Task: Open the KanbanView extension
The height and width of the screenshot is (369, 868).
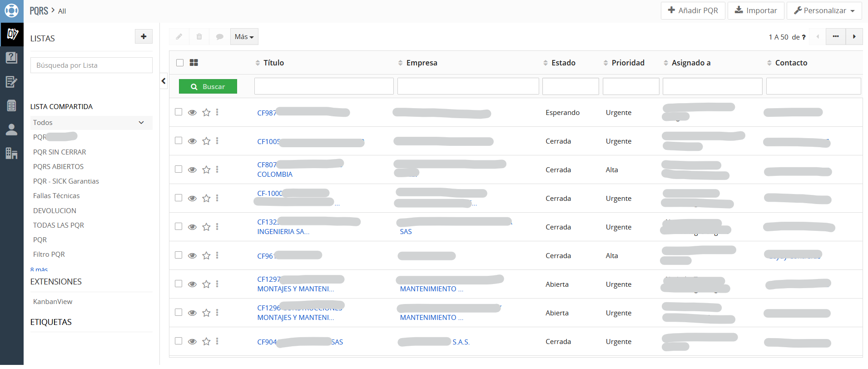Action: click(x=53, y=301)
